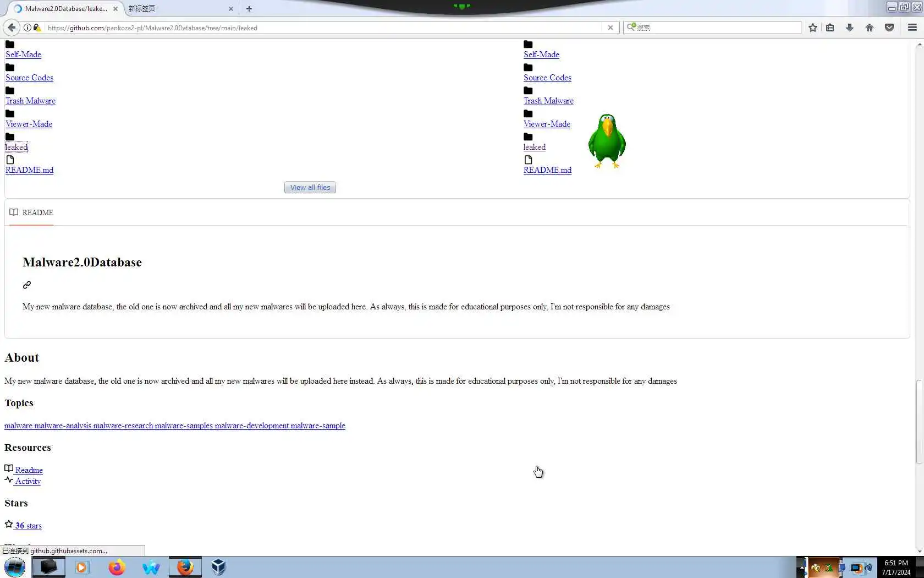
Task: Open the malware topic link
Action: point(18,426)
